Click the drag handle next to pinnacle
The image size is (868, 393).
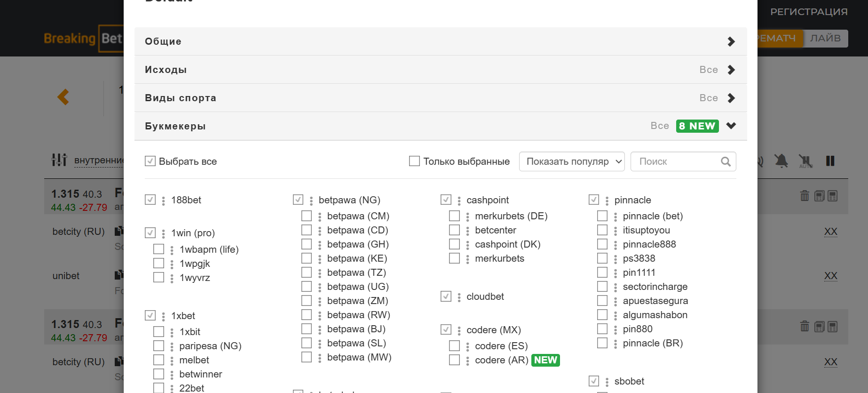(607, 201)
